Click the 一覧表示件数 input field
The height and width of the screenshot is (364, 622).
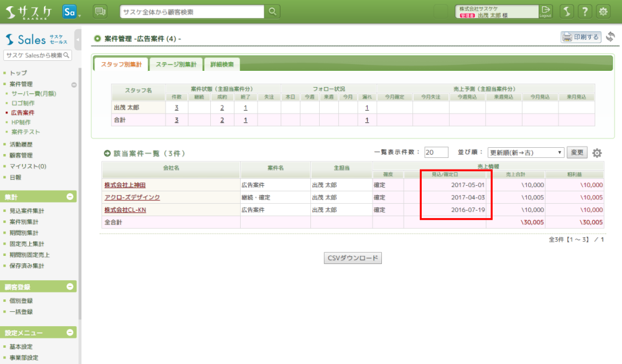pyautogui.click(x=436, y=153)
